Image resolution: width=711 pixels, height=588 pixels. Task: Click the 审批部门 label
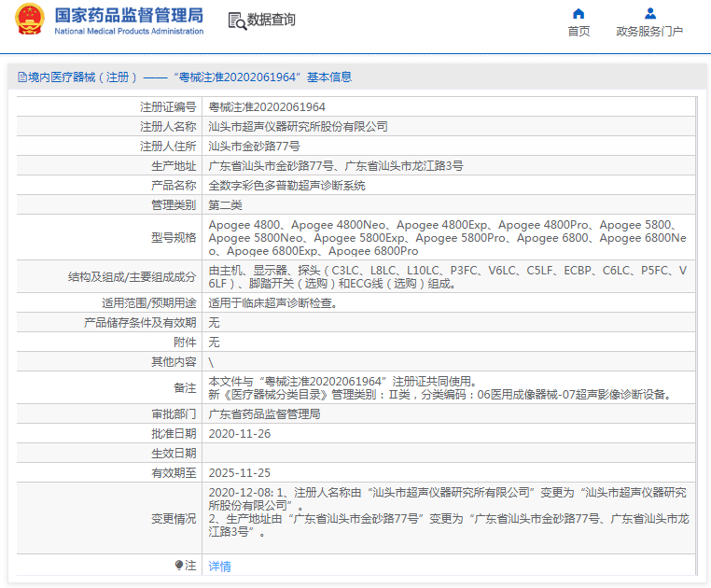174,413
